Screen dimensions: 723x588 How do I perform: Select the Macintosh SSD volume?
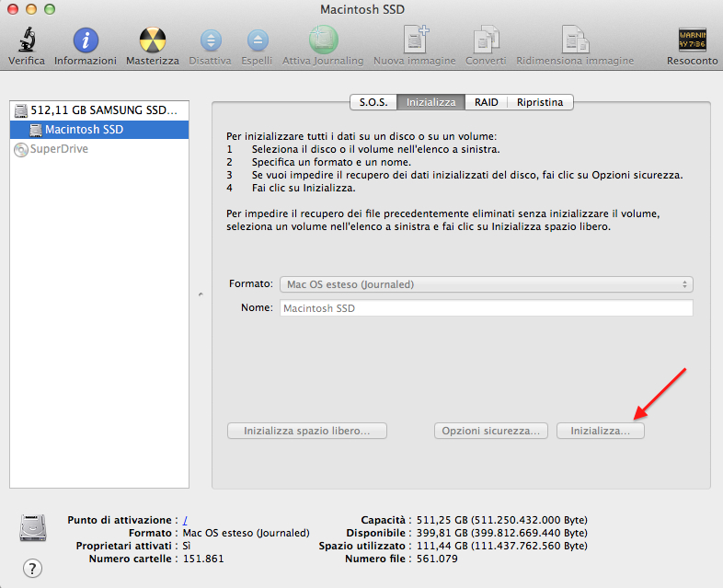(99, 130)
